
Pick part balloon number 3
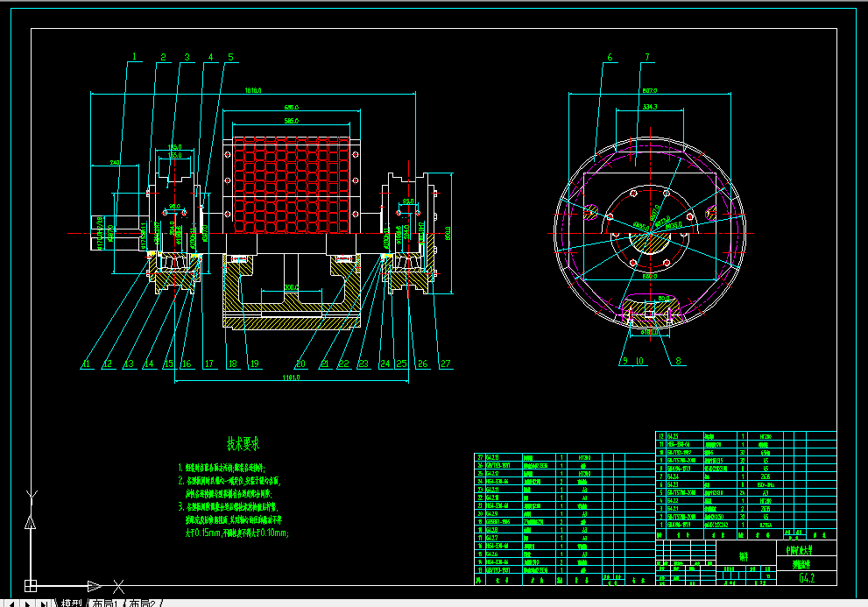pos(187,57)
